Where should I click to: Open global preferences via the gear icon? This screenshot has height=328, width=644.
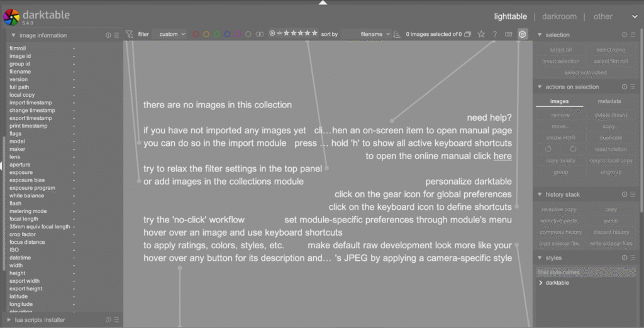[522, 35]
